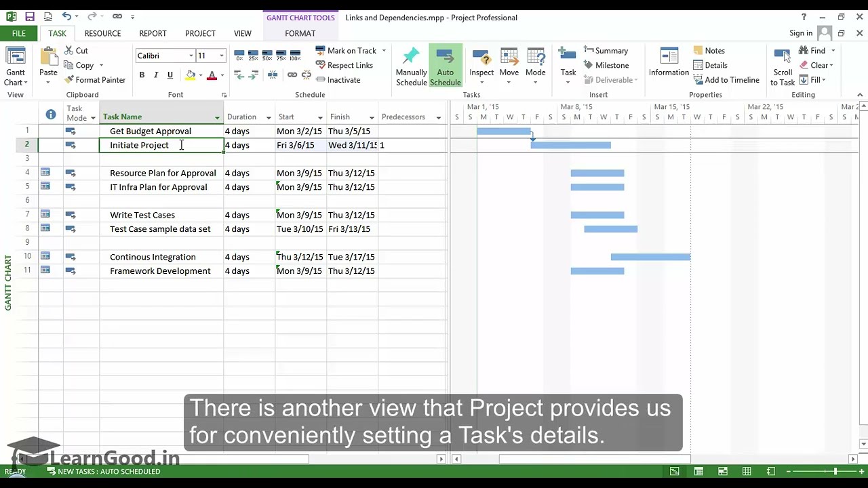Cut the selected task with scissors icon

[x=76, y=51]
